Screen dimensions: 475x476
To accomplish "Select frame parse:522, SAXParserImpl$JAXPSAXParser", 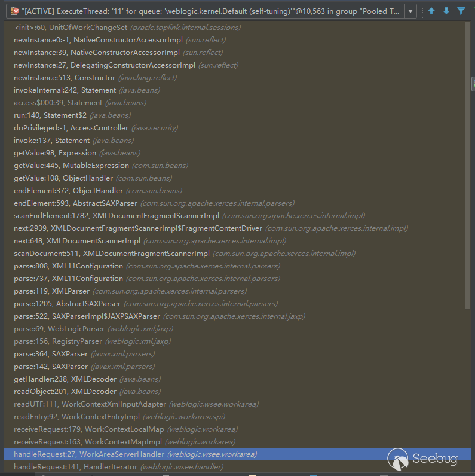I will tap(237, 316).
